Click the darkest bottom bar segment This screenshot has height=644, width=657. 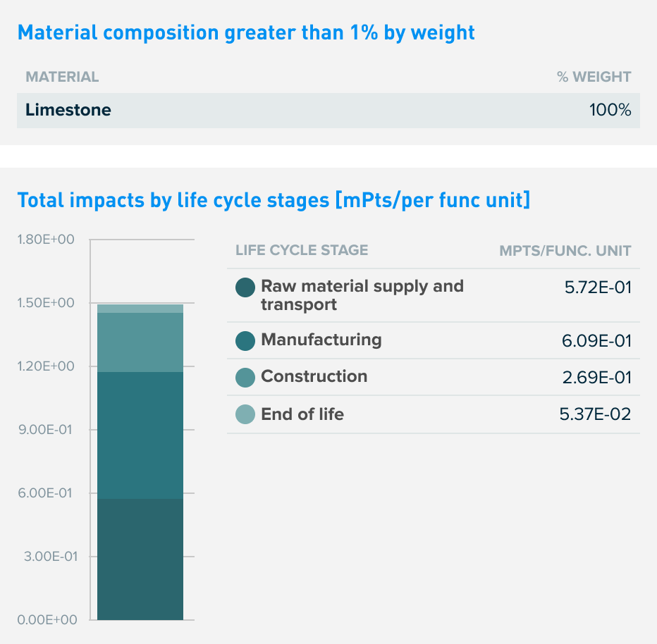(140, 559)
